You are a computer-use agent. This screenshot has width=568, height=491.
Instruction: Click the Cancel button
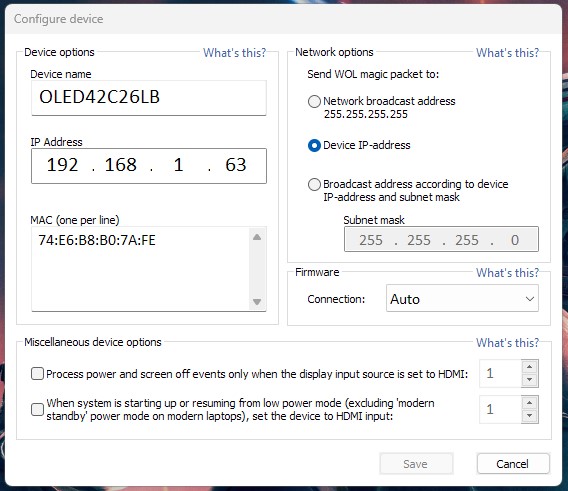coord(513,464)
